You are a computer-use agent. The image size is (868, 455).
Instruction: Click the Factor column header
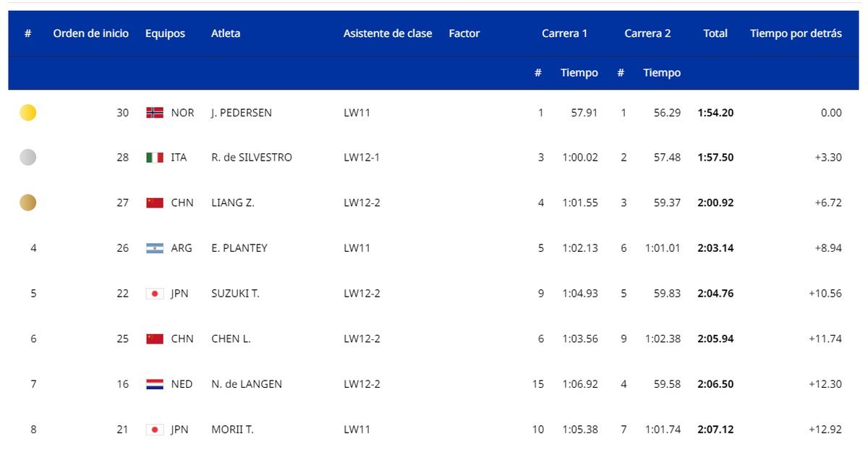point(464,33)
